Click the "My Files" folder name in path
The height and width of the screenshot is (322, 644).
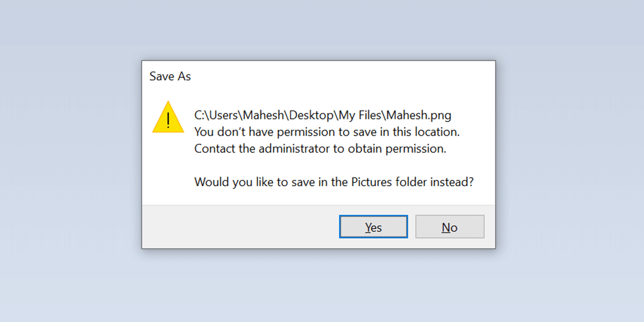pyautogui.click(x=362, y=115)
